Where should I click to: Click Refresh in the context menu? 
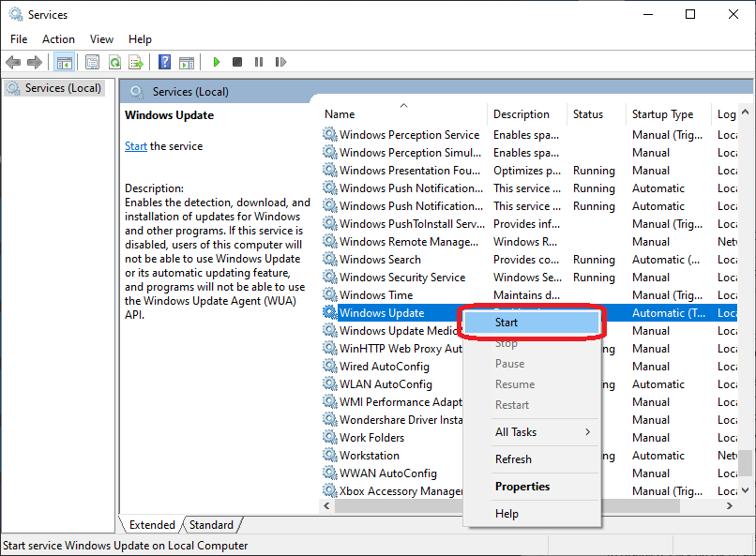tap(513, 459)
